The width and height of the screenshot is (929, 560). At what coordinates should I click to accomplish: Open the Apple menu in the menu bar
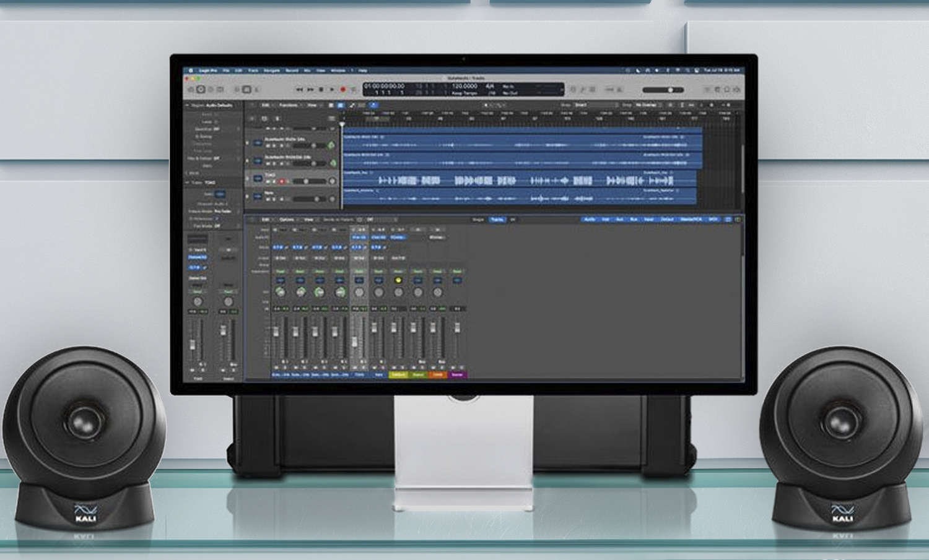pos(191,71)
